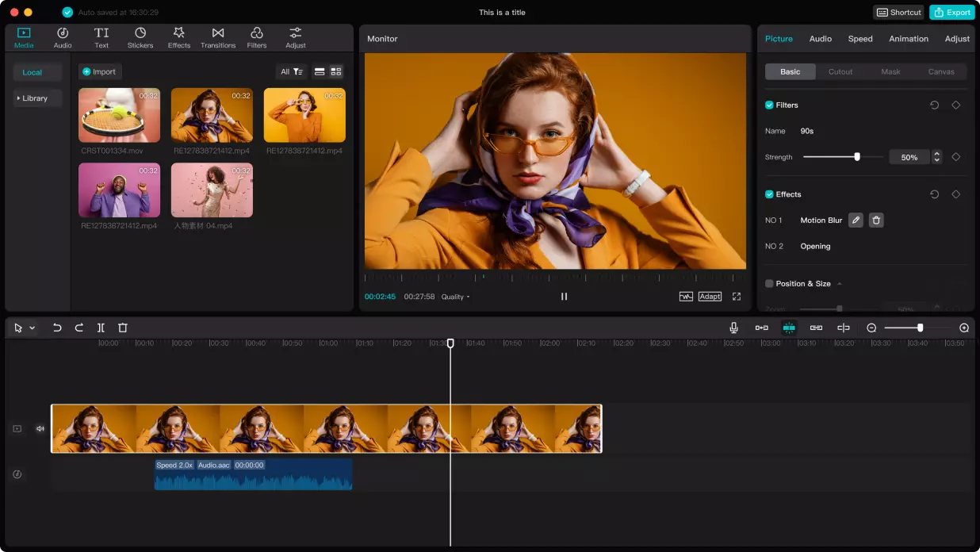Screen dimensions: 980x552
Task: Reset the Filters settings
Action: (934, 105)
